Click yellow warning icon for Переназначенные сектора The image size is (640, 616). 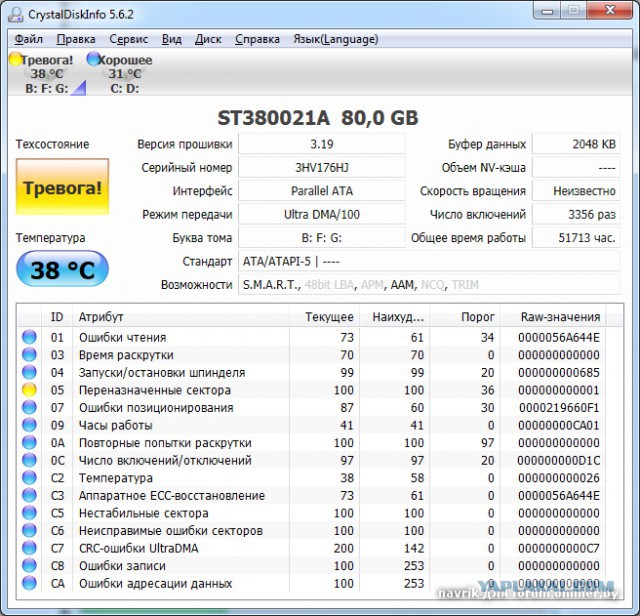(29, 390)
